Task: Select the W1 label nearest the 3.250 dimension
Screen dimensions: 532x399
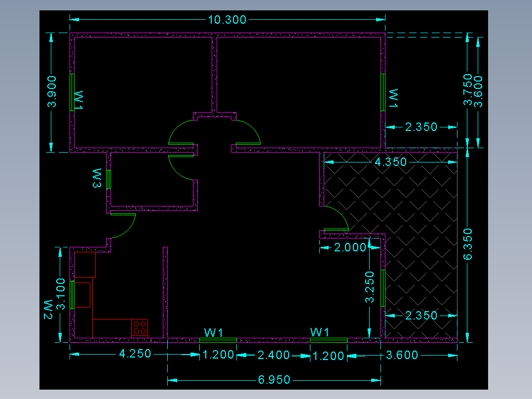Action: point(320,332)
